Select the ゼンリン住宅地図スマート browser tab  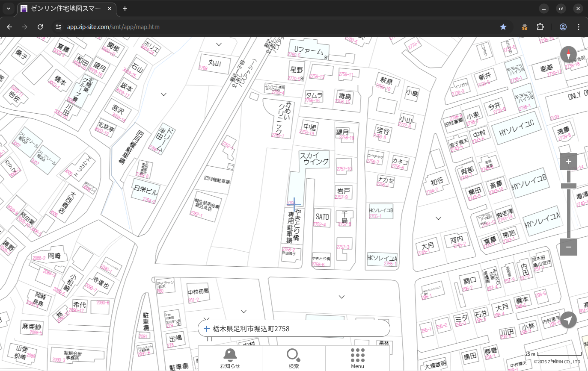64,9
